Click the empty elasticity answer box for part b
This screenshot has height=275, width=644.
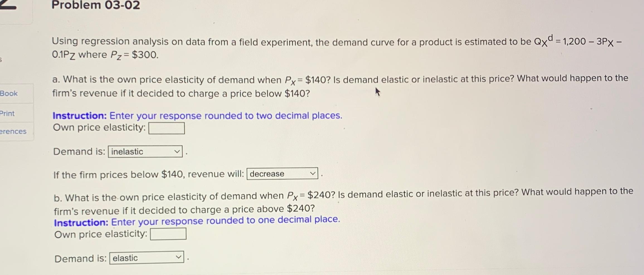168,234
